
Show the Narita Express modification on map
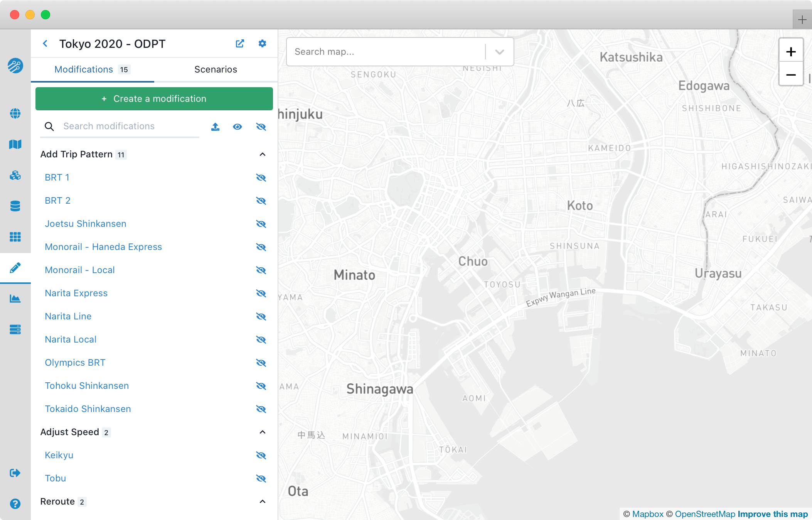click(261, 293)
